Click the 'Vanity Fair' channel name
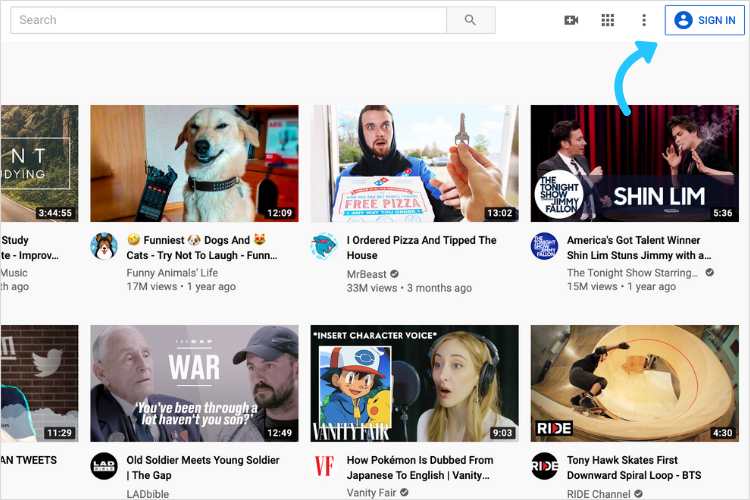The height and width of the screenshot is (500, 750). click(x=371, y=493)
